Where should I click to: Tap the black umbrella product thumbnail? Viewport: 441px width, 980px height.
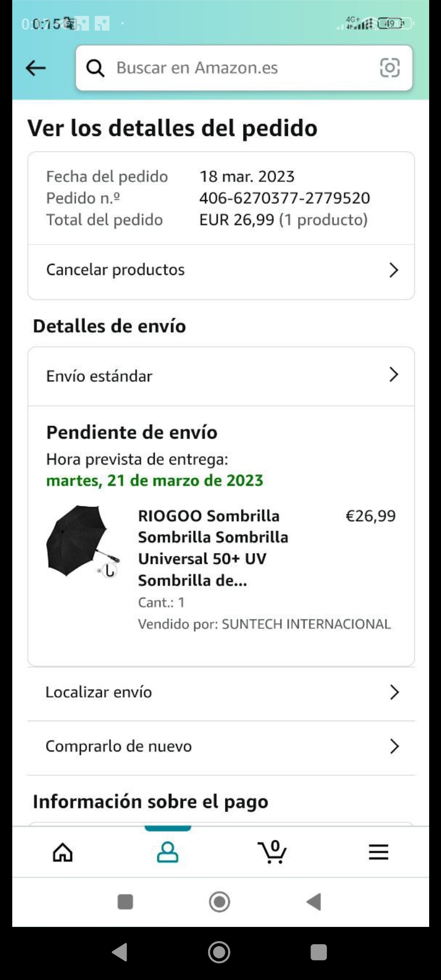83,541
